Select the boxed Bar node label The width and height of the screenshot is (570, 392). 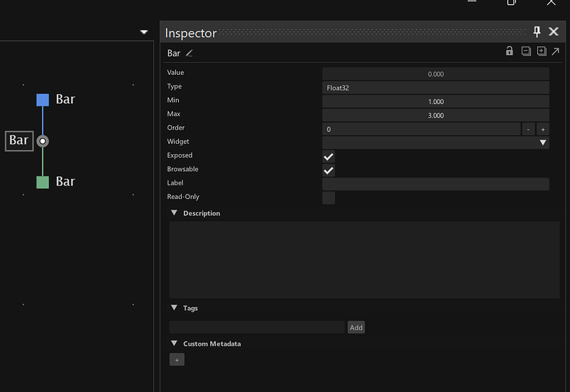click(x=19, y=141)
